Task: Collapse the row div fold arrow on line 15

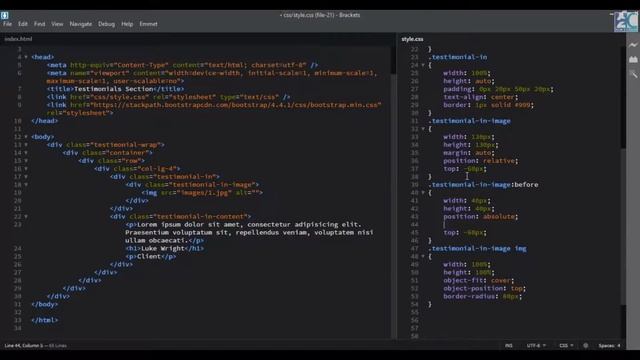Action: 26,161
